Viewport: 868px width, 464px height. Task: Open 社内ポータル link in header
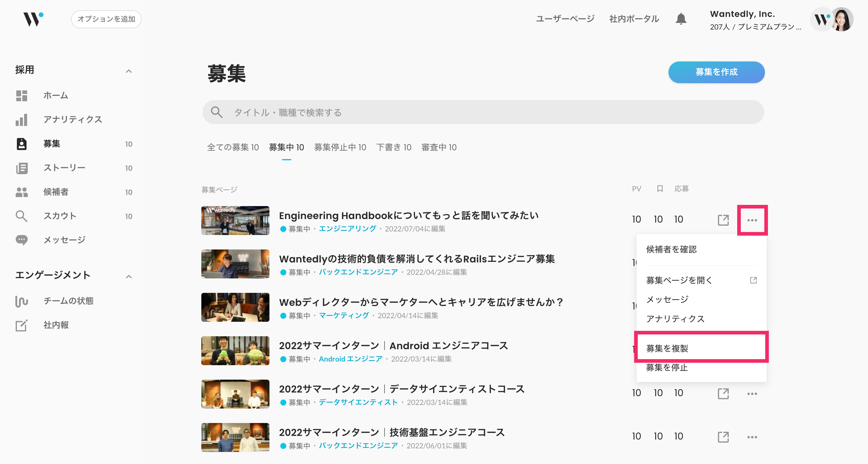coord(634,19)
